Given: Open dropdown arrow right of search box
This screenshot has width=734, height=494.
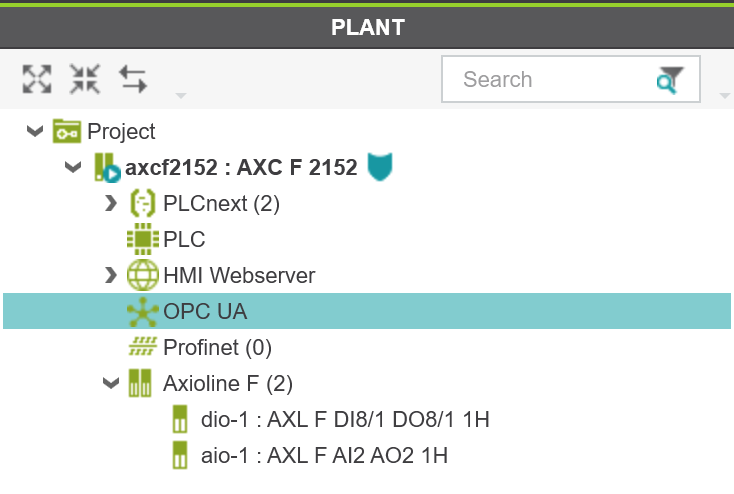Looking at the screenshot, I should pyautogui.click(x=725, y=96).
